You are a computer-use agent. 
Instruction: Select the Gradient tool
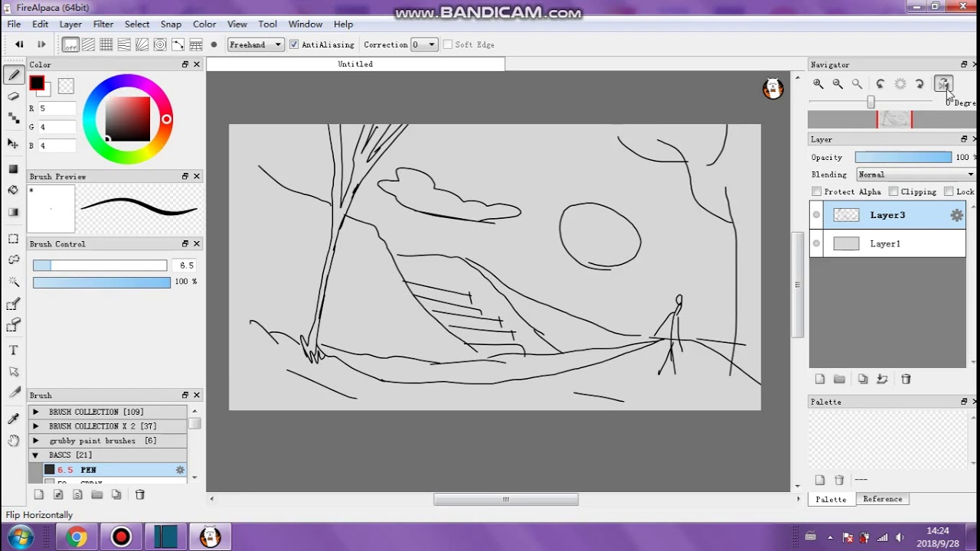(x=13, y=212)
